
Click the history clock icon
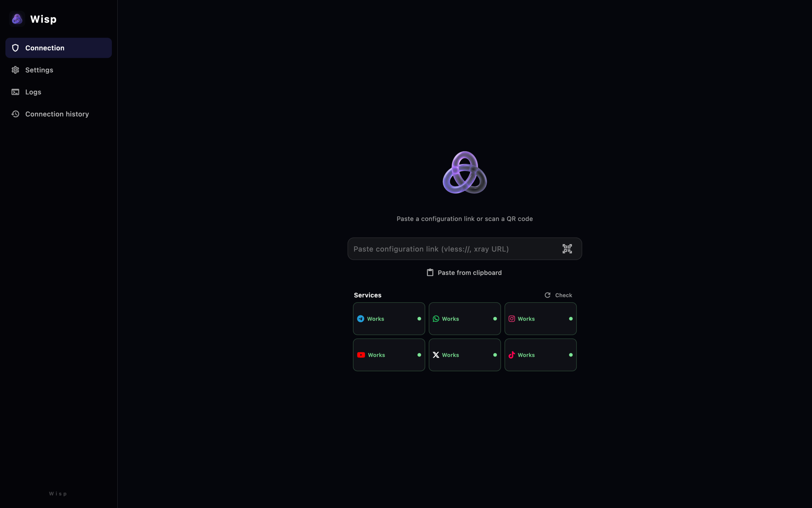click(16, 114)
